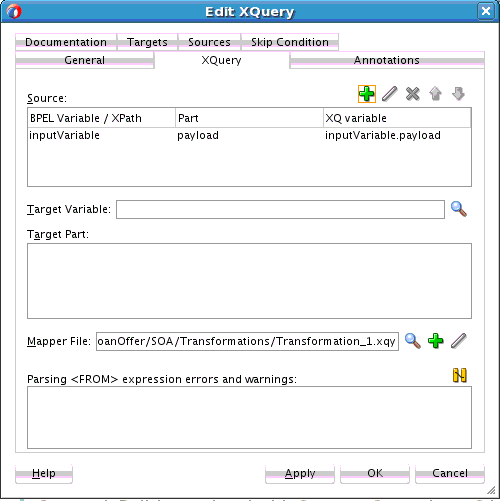This screenshot has height=501, width=500.
Task: Edit Mapper File with pencil icon
Action: coord(459,341)
